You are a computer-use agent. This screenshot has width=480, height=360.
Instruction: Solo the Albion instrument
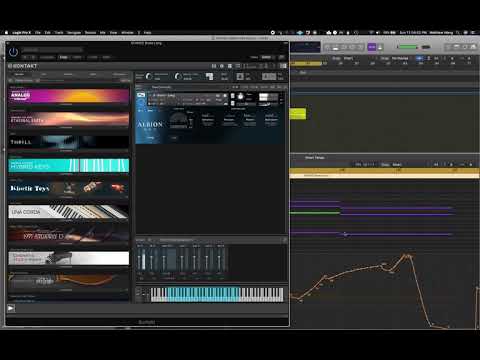pyautogui.click(x=233, y=96)
